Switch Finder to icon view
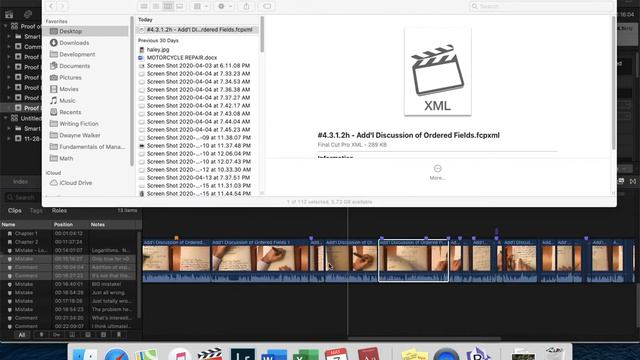 coord(144,6)
